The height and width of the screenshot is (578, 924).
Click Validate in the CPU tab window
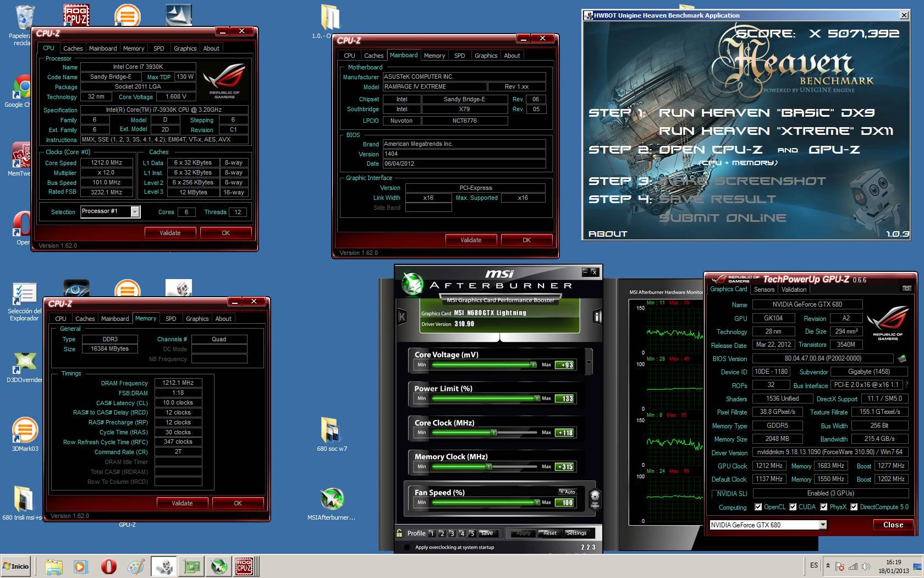click(x=170, y=233)
